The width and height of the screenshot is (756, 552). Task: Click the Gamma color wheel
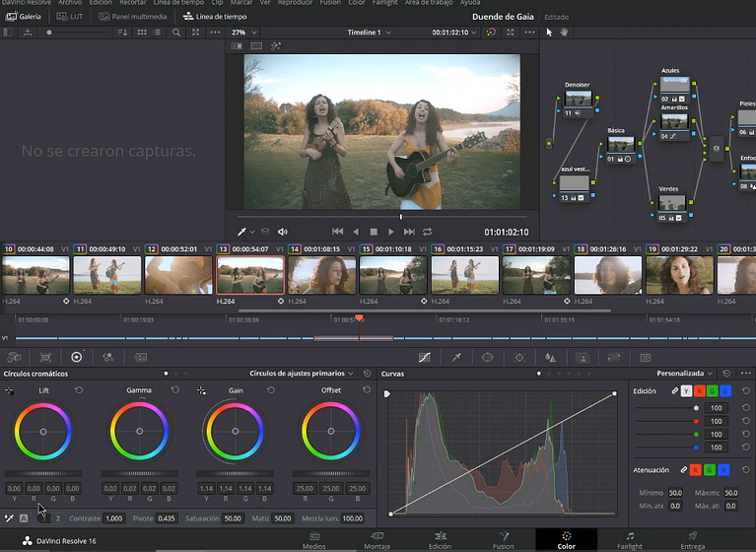tap(139, 431)
